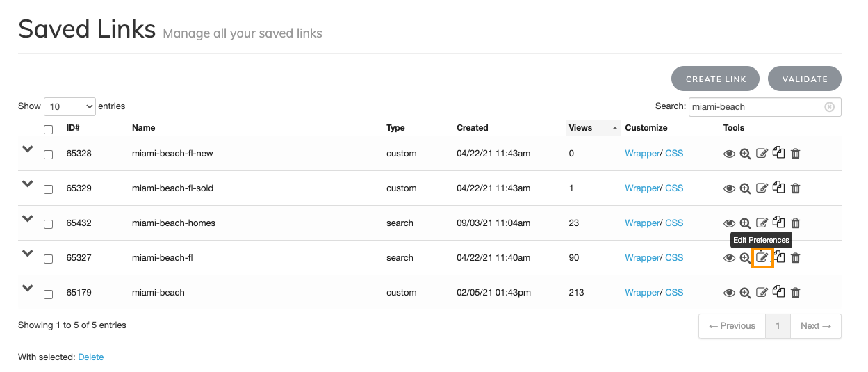Image resolution: width=868 pixels, height=372 pixels.
Task: Duplicate the miami-beach-homes saved link
Action: pyautogui.click(x=779, y=223)
